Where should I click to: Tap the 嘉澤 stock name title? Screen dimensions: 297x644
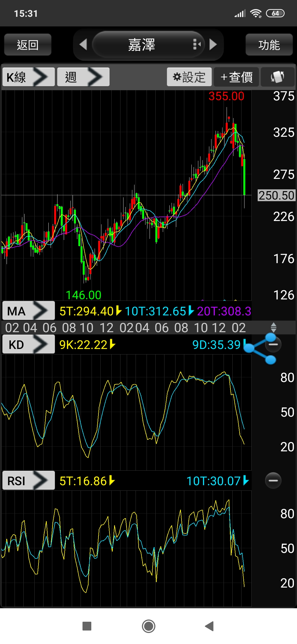tap(142, 45)
